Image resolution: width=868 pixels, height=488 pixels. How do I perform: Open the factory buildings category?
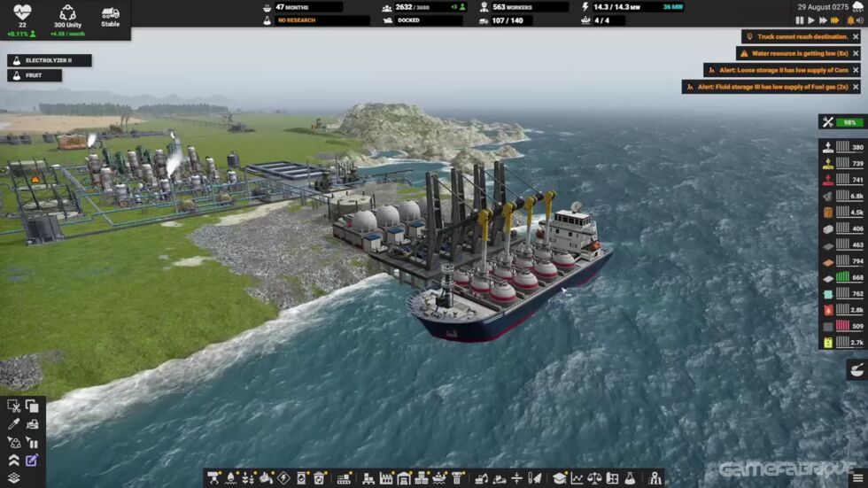tap(386, 478)
